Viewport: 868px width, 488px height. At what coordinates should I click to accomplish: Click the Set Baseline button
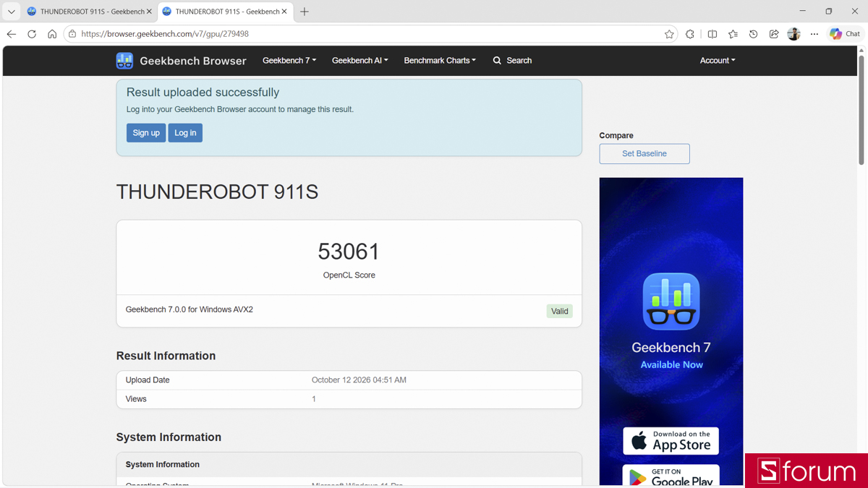point(644,153)
